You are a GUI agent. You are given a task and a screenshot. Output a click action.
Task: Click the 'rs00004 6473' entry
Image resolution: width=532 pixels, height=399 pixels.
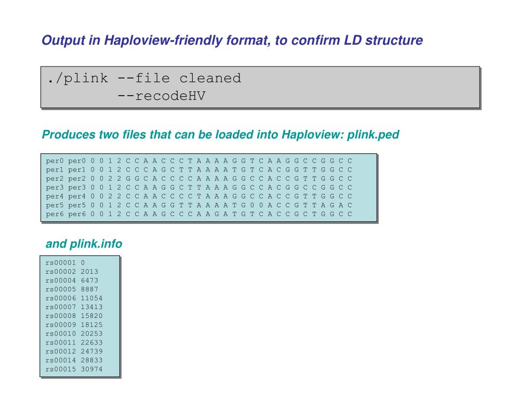pyautogui.click(x=72, y=280)
